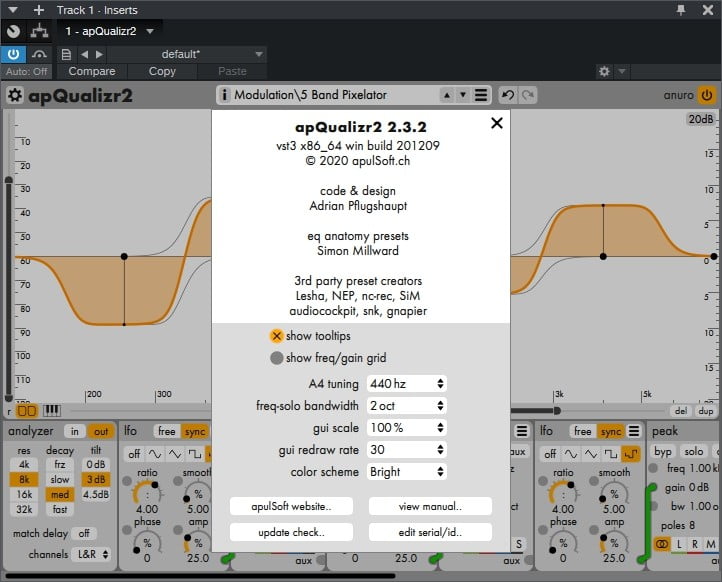Expand the 1 - apQualizr2 insert dropdown

[x=150, y=31]
